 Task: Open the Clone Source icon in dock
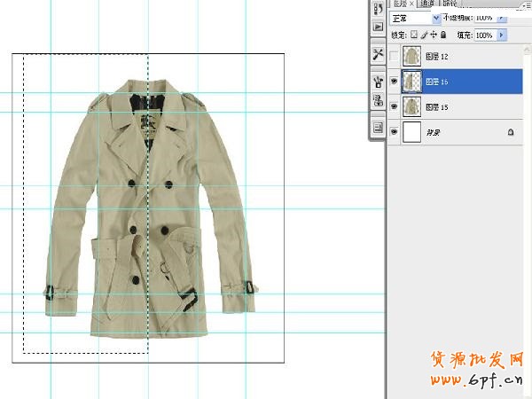pyautogui.click(x=377, y=100)
